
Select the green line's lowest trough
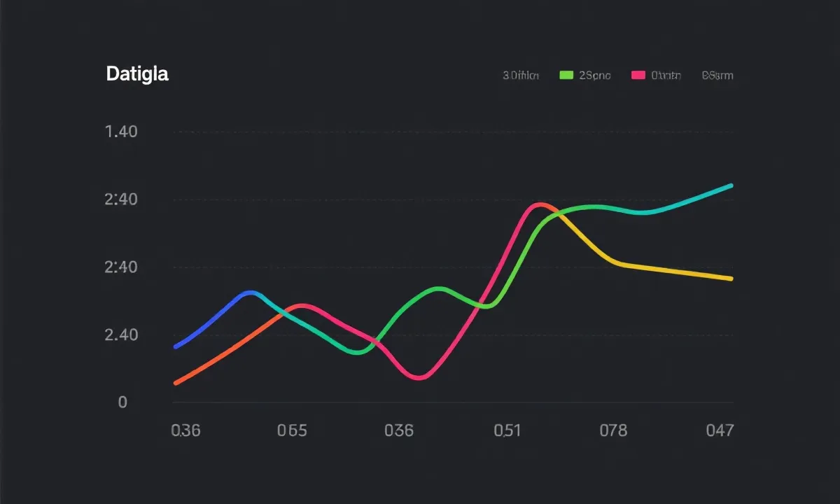click(x=357, y=352)
